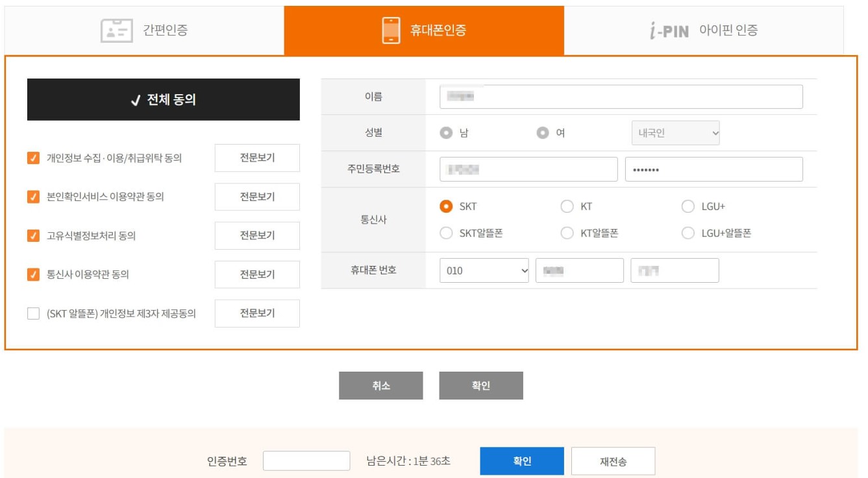Click the last 휴대폰 번호 input field
This screenshot has width=868, height=478.
(x=675, y=270)
